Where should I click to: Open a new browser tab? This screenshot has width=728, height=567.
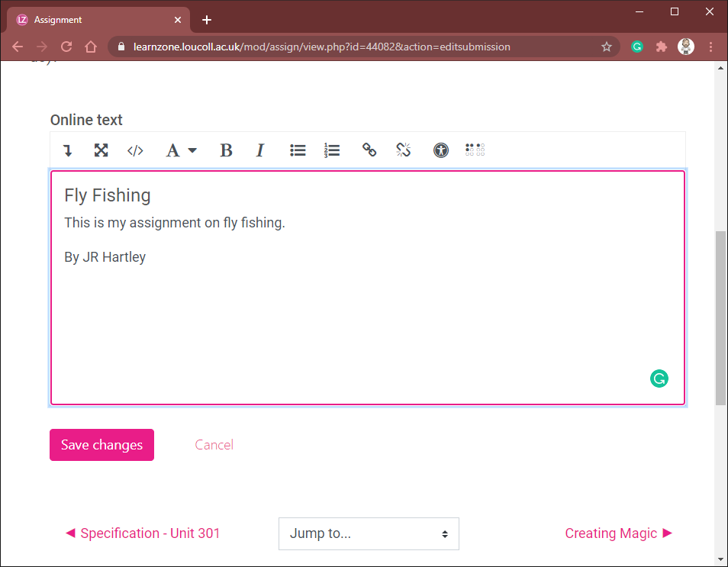pos(207,20)
